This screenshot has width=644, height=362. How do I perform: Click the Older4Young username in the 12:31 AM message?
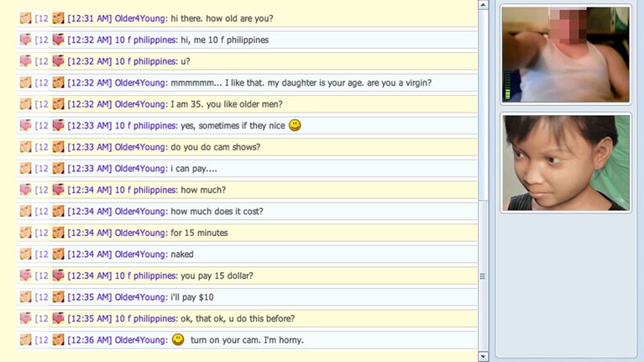141,18
